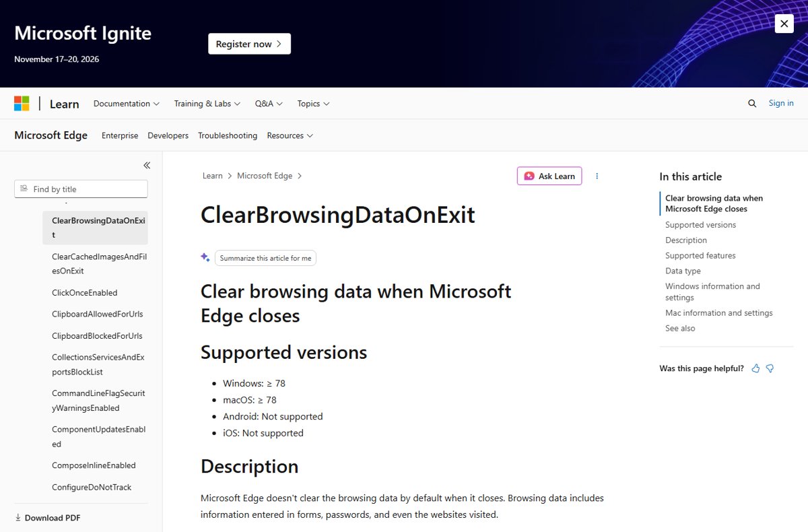Open ComposeInlineEnabled in the sidebar
808x532 pixels.
pos(94,465)
